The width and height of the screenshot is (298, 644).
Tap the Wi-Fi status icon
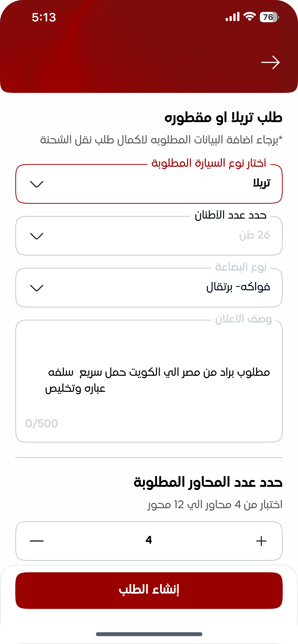(250, 17)
